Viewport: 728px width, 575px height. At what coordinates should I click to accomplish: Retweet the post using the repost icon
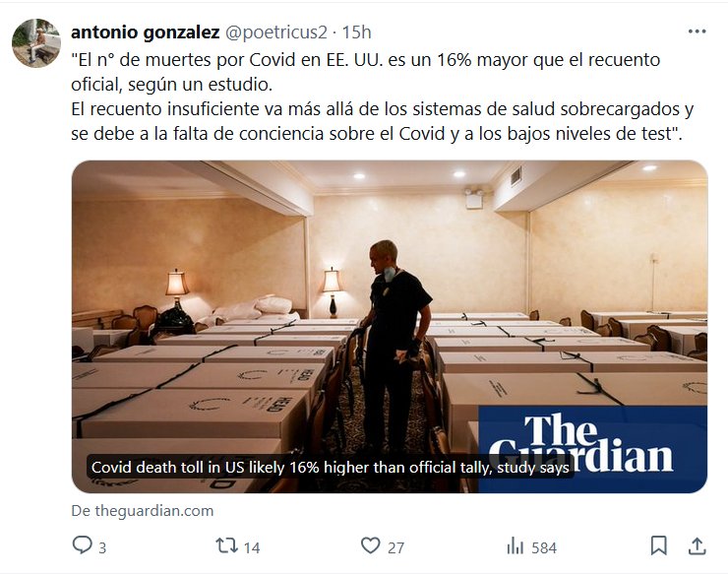pos(226,545)
